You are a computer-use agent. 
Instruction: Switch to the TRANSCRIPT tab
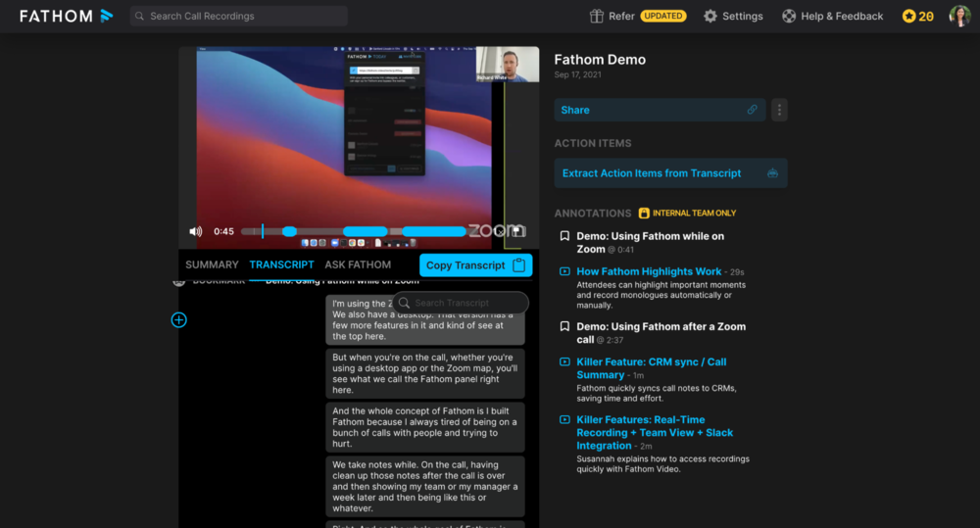[x=282, y=264]
